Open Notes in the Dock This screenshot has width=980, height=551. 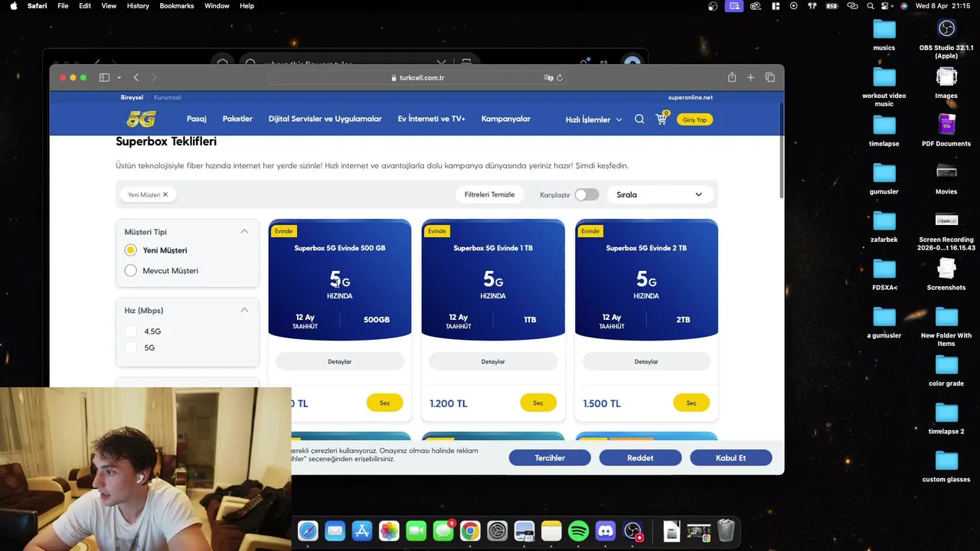click(x=551, y=530)
